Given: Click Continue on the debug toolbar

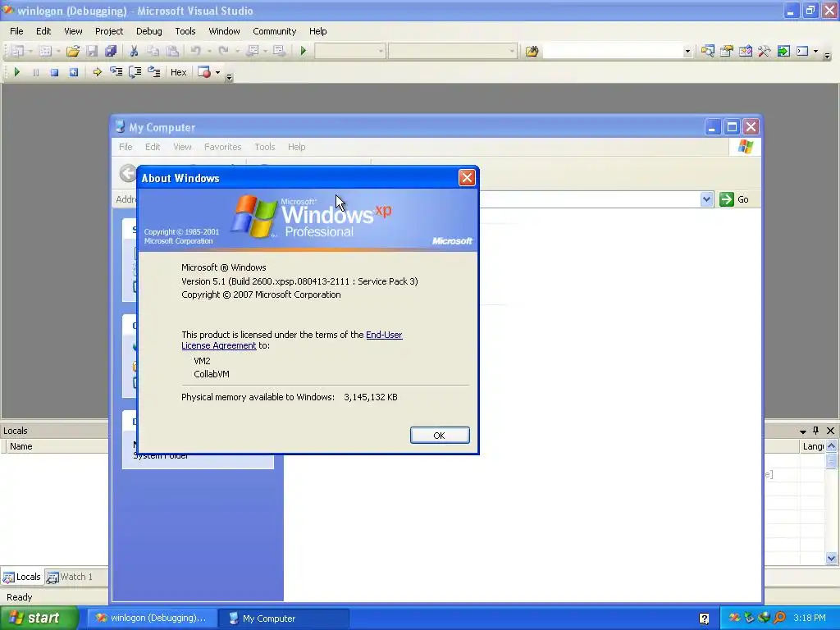Looking at the screenshot, I should (16, 72).
